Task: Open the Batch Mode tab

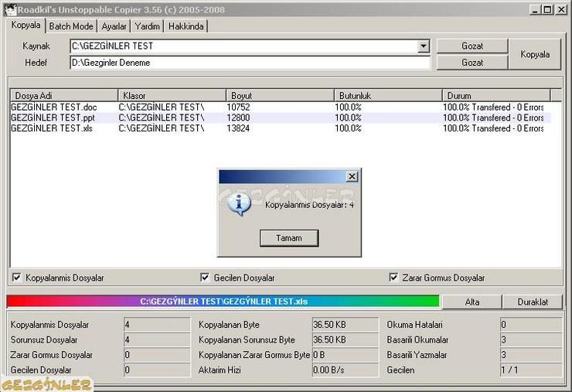Action: 71,26
